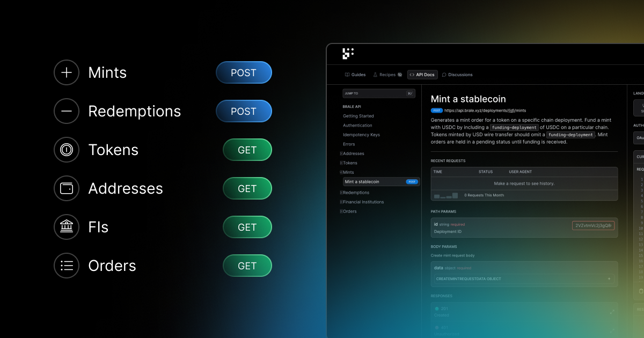Expand the Addresses section in the sidebar
Screen dimensions: 644x338
(341, 154)
